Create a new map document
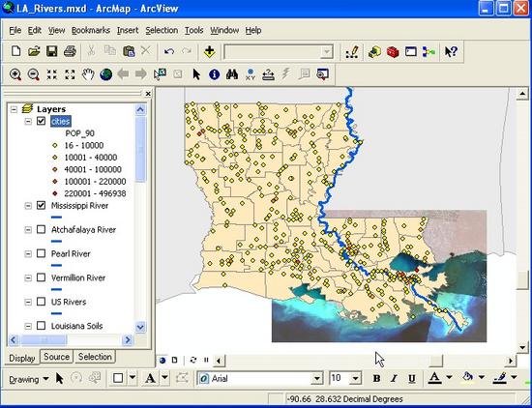 point(15,51)
